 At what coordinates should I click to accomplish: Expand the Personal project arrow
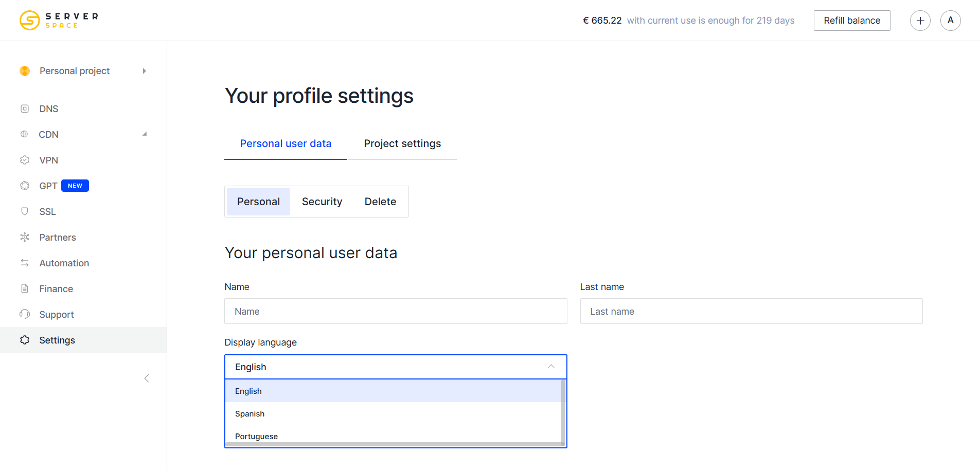(145, 71)
